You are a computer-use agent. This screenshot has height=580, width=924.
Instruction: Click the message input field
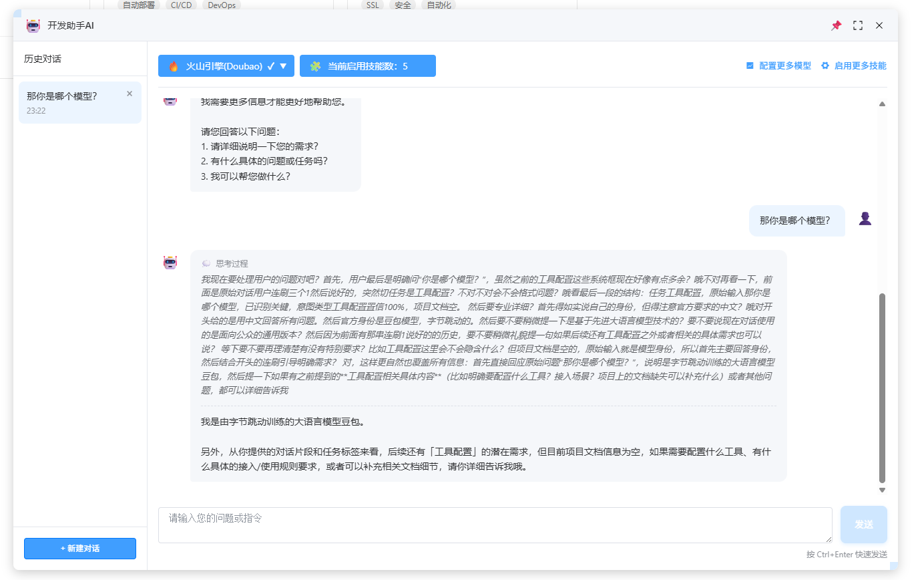494,525
